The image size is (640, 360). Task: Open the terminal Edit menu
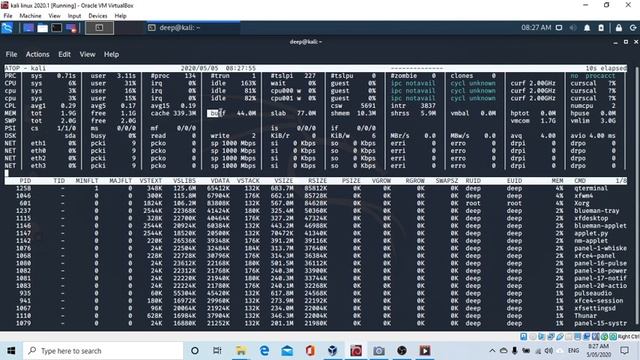[x=64, y=54]
